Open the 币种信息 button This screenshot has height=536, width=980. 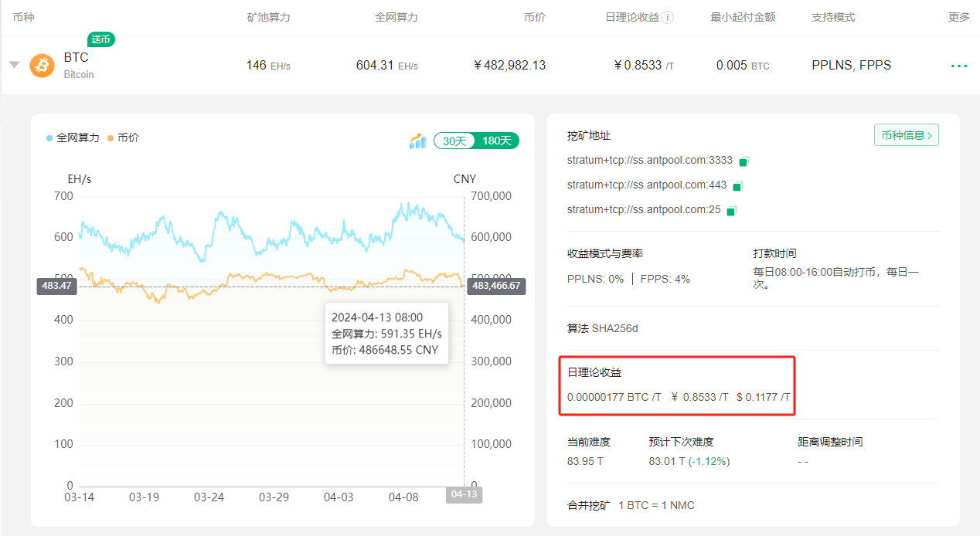pos(905,134)
